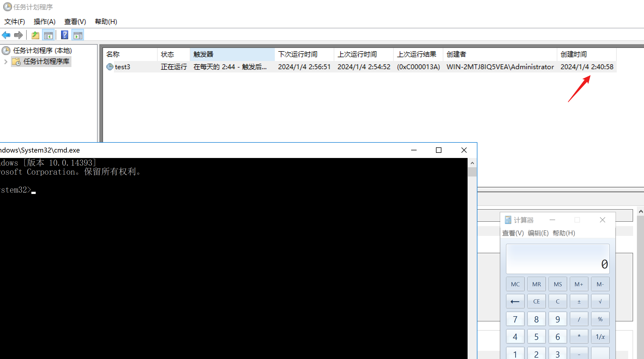Open calculator 查看(V) menu
The height and width of the screenshot is (359, 644).
[x=513, y=233]
